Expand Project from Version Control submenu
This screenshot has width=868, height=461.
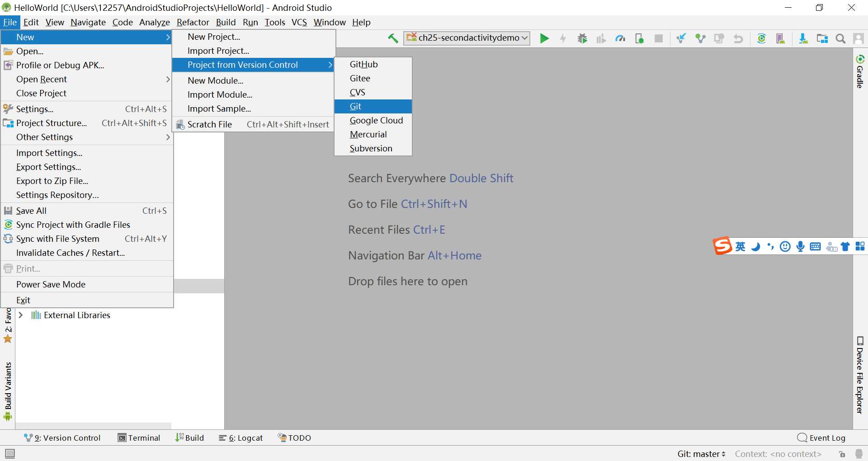pos(254,65)
